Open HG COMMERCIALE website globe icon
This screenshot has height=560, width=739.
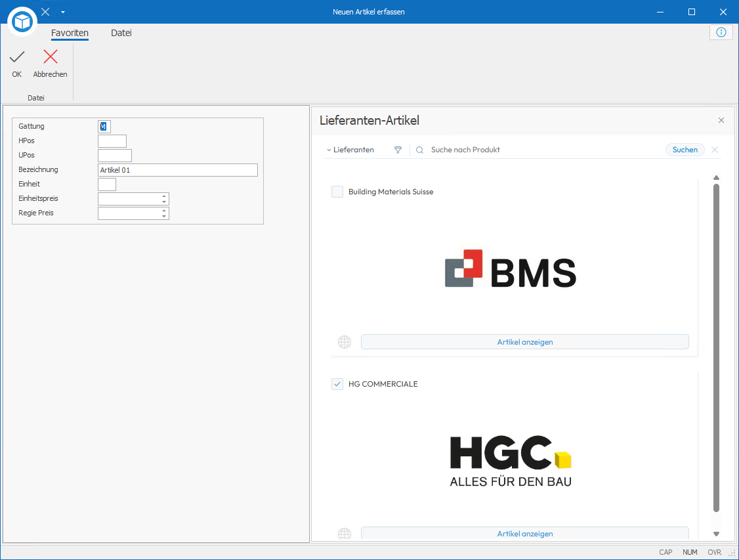[345, 534]
